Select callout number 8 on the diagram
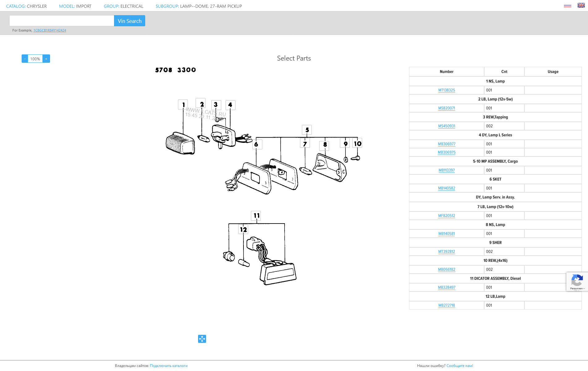The width and height of the screenshot is (588, 371). click(x=324, y=144)
